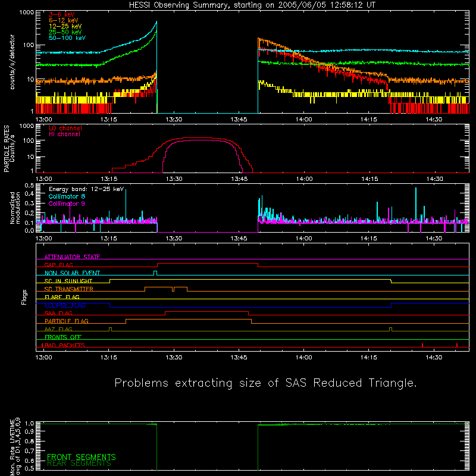Click the counts/s/detector axis label
This screenshot has width=476, height=476.
coord(12,62)
